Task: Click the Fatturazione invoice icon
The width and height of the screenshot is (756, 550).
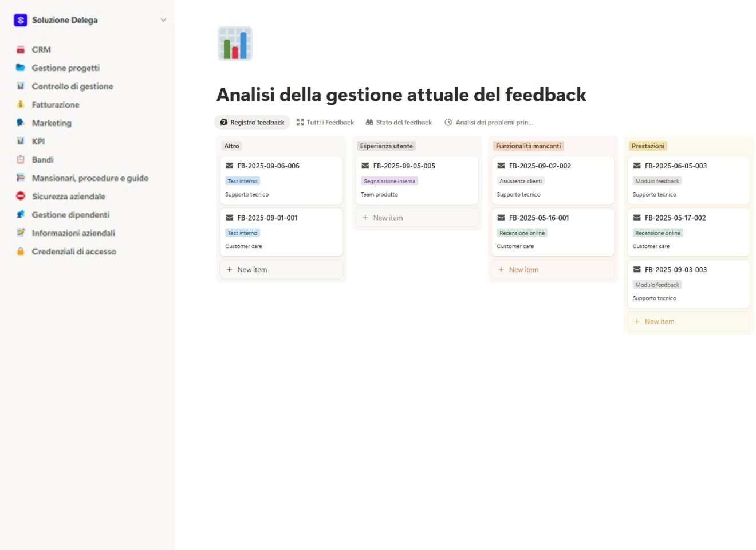Action: click(21, 104)
